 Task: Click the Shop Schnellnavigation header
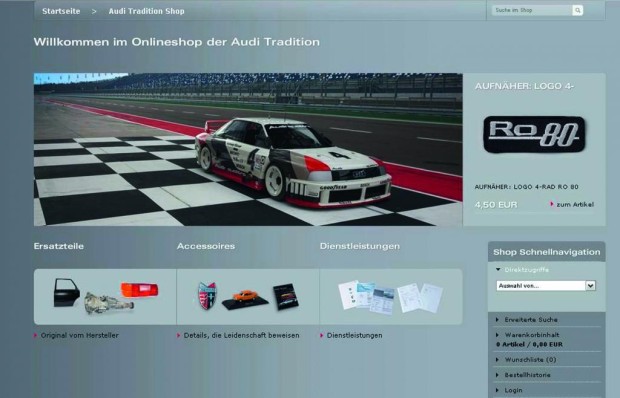[x=546, y=252]
